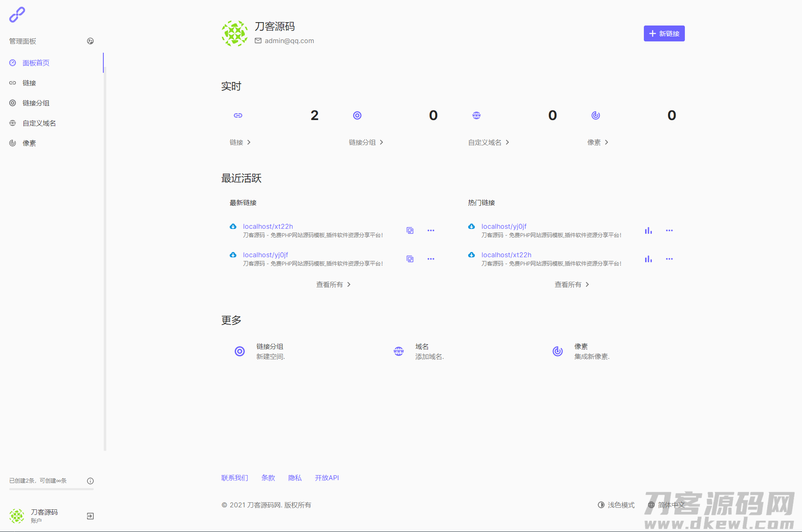Open 链接分组 from the realtime stats

tap(366, 142)
